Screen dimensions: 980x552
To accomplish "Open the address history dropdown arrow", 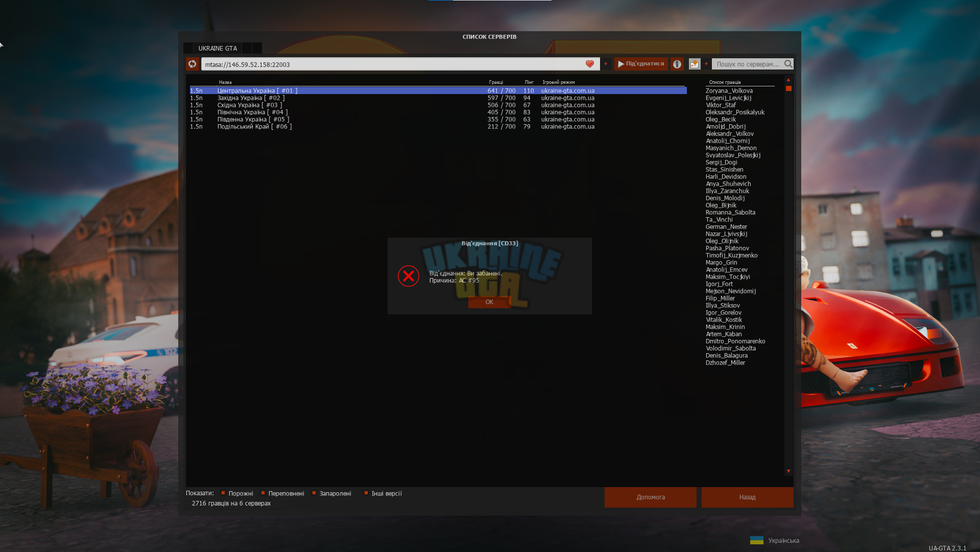I will point(606,64).
